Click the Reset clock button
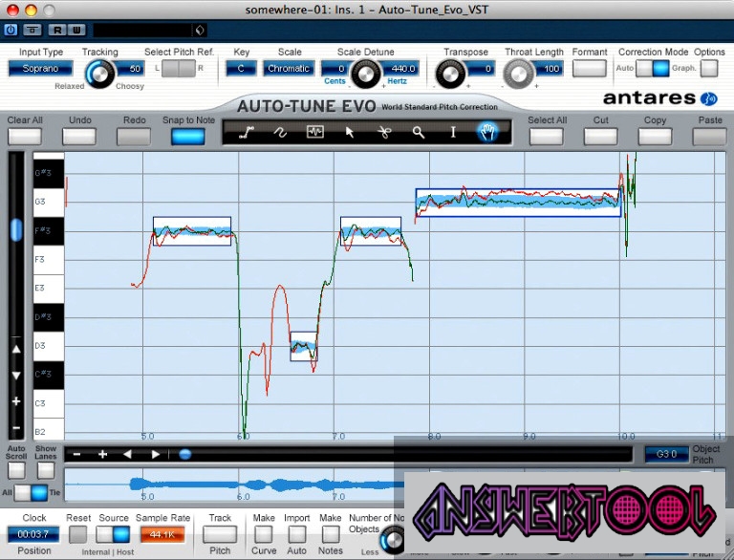This screenshot has width=734, height=560. (x=77, y=534)
